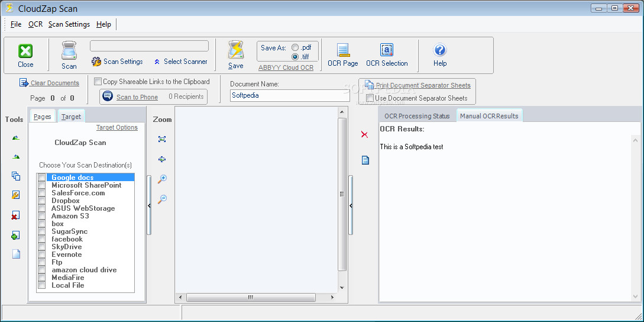Viewport: 644px width, 322px height.
Task: Click the preview's horizontal scrollbar thumb
Action: 251,297
